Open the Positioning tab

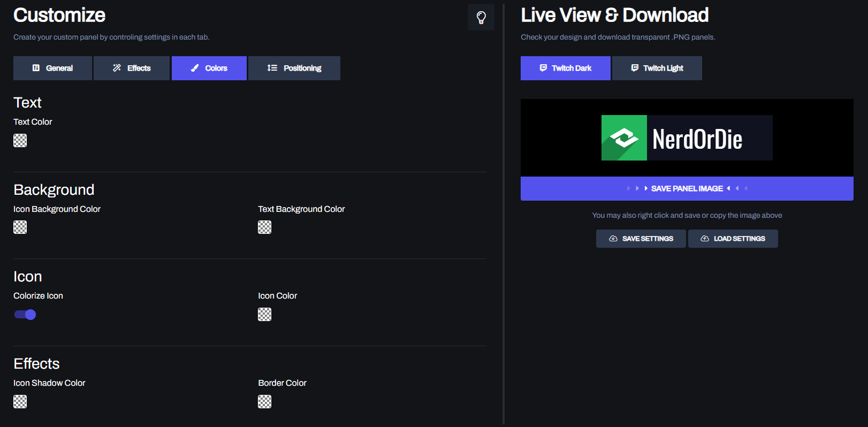(x=294, y=68)
